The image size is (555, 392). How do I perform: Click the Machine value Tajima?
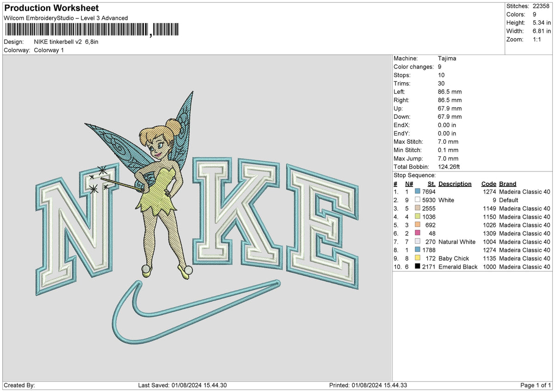(x=447, y=58)
